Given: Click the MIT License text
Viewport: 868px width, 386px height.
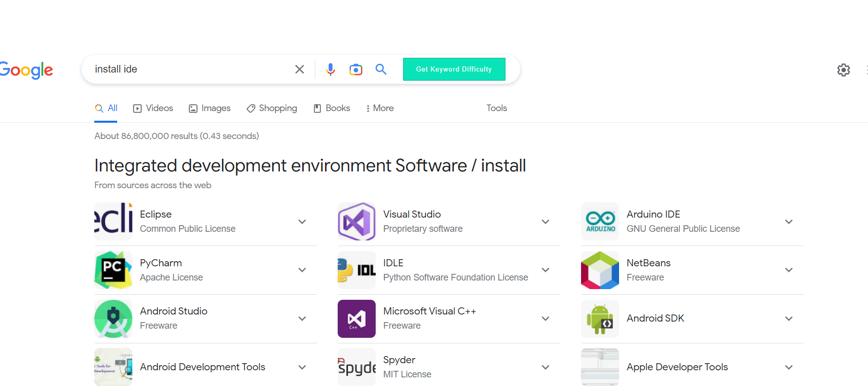Looking at the screenshot, I should click(x=407, y=374).
